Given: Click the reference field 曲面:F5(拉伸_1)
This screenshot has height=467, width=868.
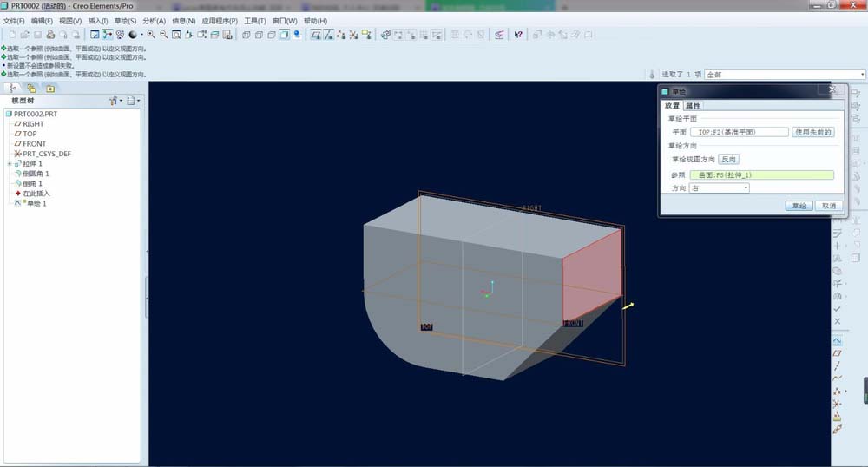Looking at the screenshot, I should [x=762, y=174].
